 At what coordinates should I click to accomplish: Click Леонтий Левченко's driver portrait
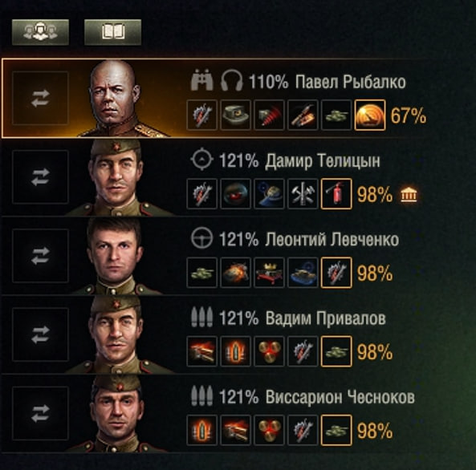(x=116, y=257)
